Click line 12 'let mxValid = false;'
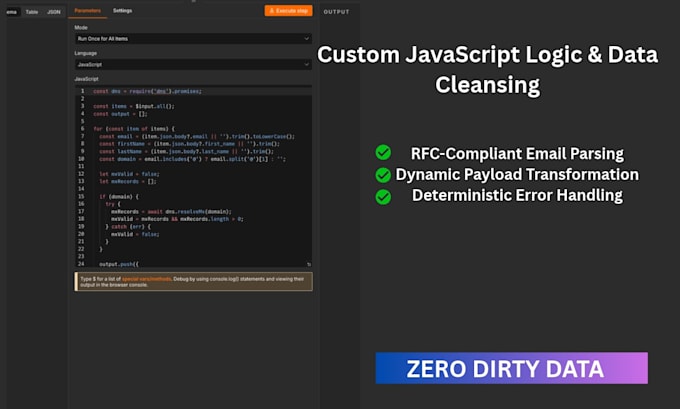The height and width of the screenshot is (409, 680). click(129, 174)
